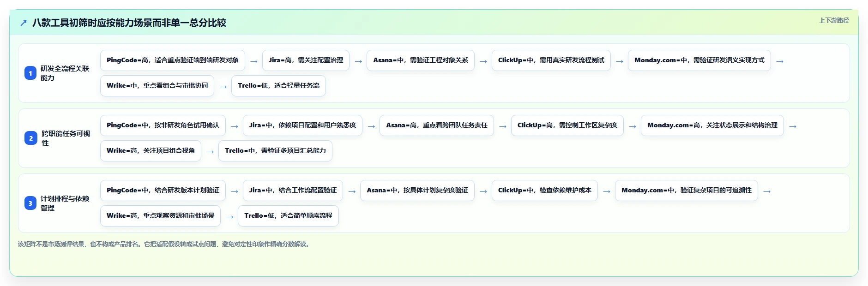
Task: Click the footnote starting 该矩阵不是市场测评结果
Action: point(165,244)
